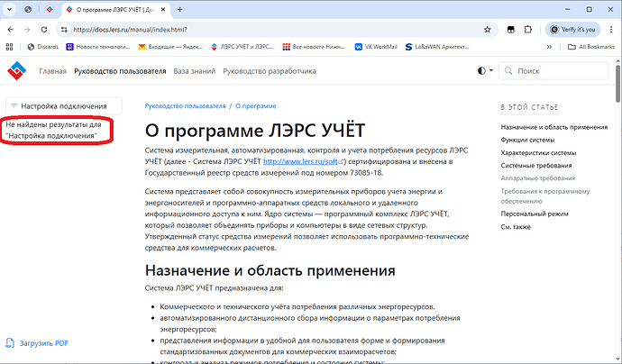The height and width of the screenshot is (364, 622).
Task: Reload the page with refresh button
Action: click(44, 30)
